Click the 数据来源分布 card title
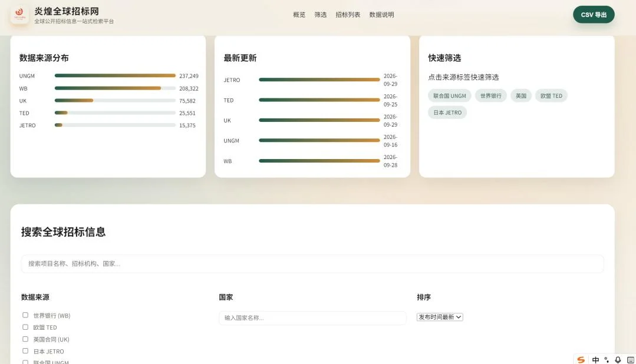636x364 pixels. pyautogui.click(x=44, y=58)
